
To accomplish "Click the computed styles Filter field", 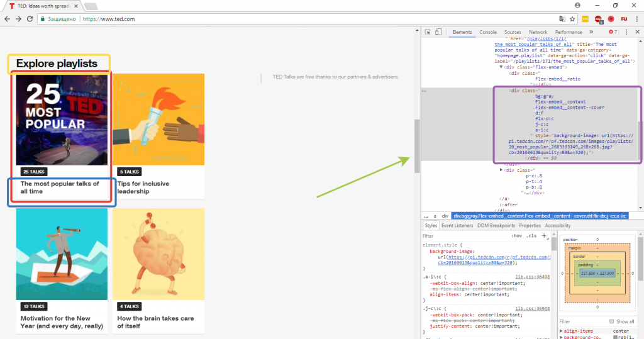I will click(x=583, y=321).
